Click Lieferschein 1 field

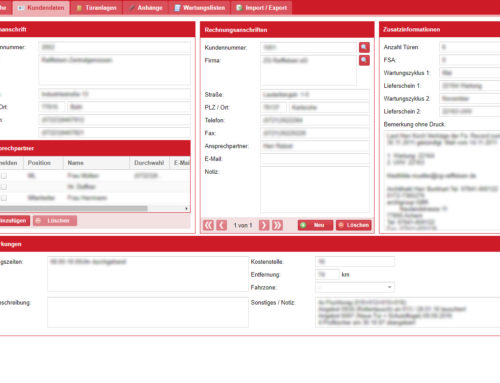click(470, 86)
